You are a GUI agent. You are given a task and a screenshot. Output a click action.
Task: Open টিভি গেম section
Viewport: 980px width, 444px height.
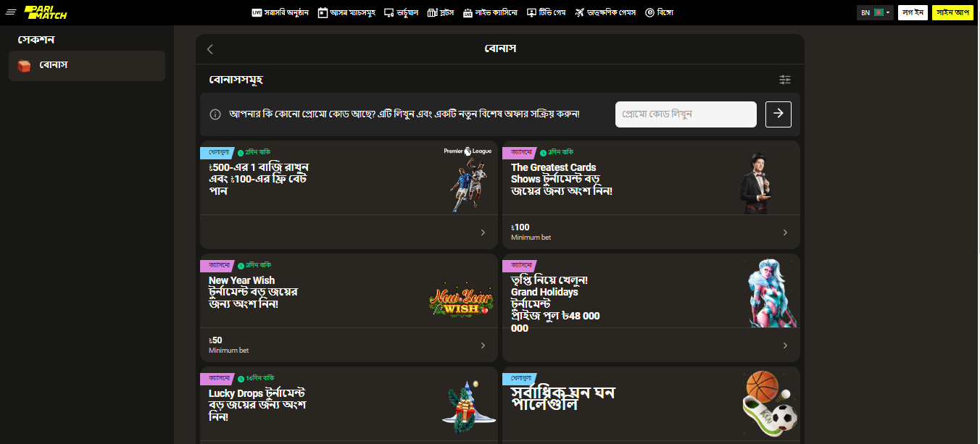pyautogui.click(x=547, y=12)
